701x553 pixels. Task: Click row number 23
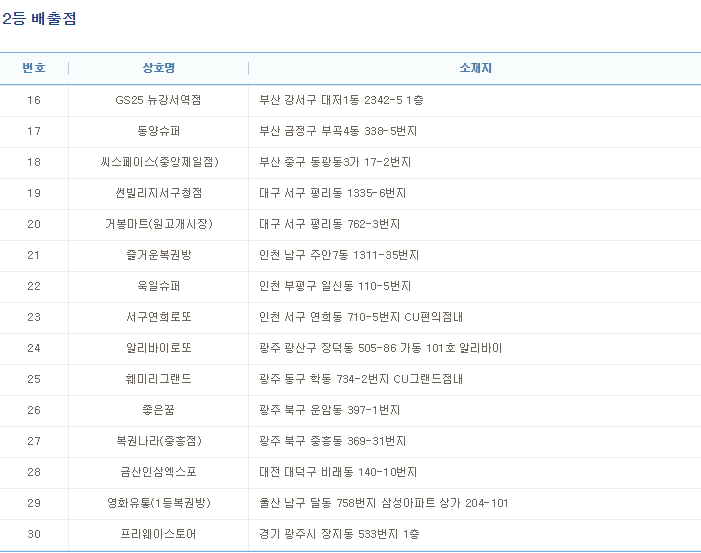pyautogui.click(x=34, y=317)
